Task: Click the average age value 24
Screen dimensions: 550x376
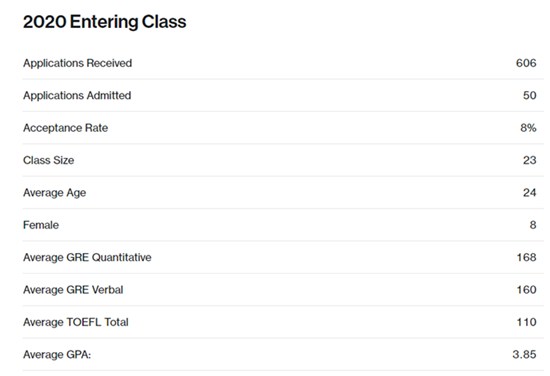Action: (530, 193)
